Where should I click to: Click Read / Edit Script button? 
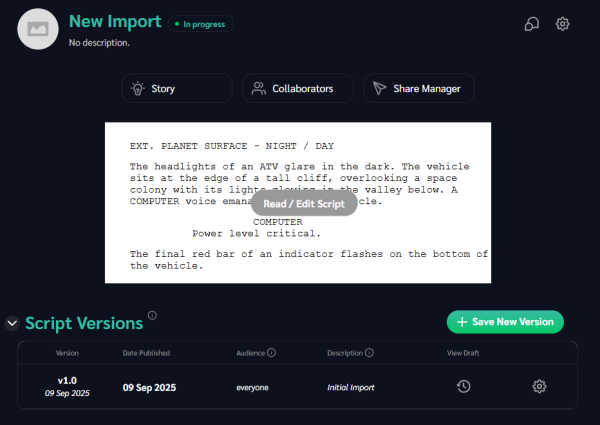pos(303,204)
